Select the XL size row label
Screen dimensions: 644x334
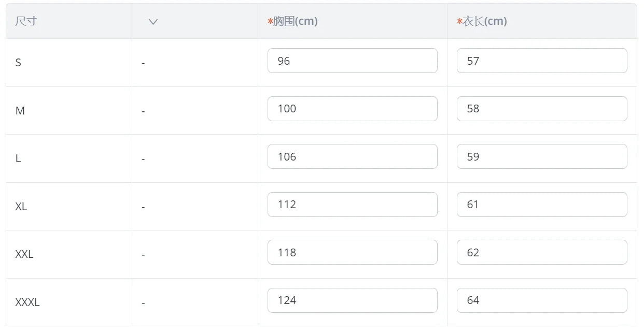point(21,207)
